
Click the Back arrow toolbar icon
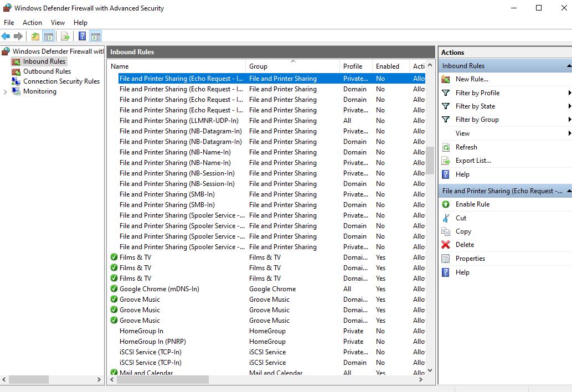(6, 36)
